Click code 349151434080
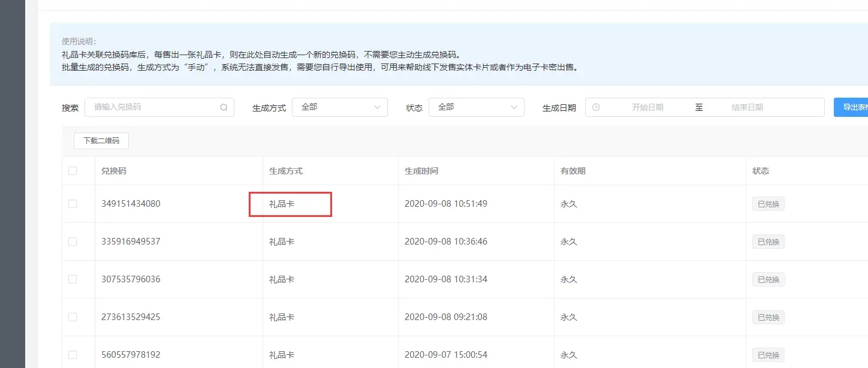The width and height of the screenshot is (868, 368). point(131,204)
